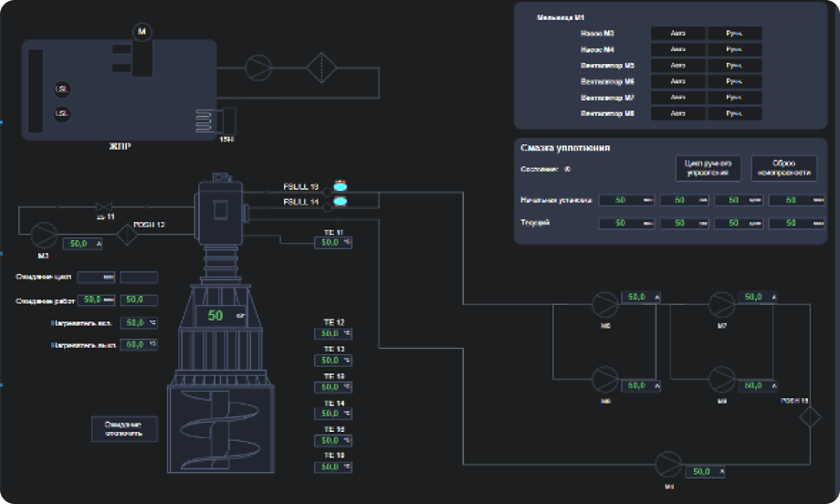This screenshot has height=504, width=840.
Task: Switch Насос М4 to Ручн. mode
Action: (x=734, y=49)
